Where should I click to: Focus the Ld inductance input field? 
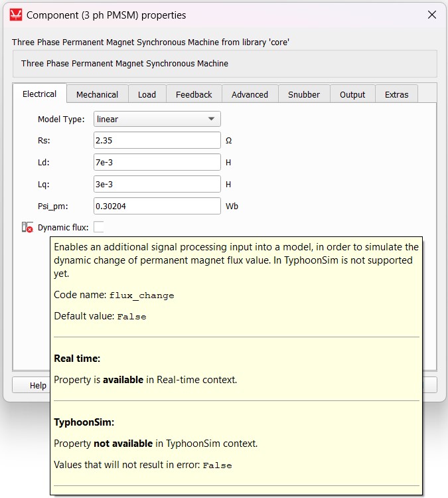pyautogui.click(x=157, y=162)
